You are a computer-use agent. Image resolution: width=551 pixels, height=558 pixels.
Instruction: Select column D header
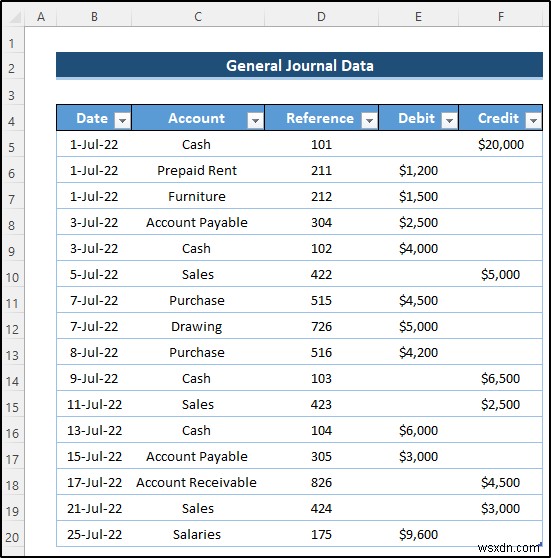tap(321, 17)
